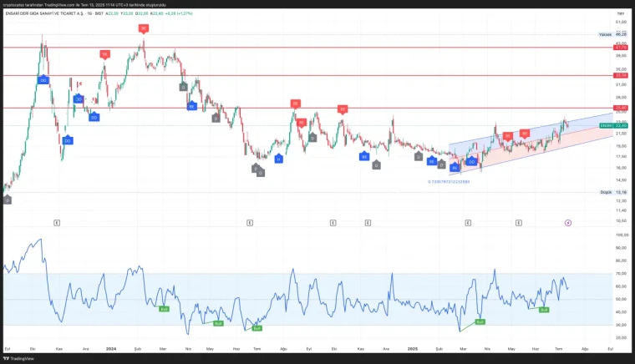Click the 25,80 red price level label
635x364 pixels.
click(x=620, y=108)
